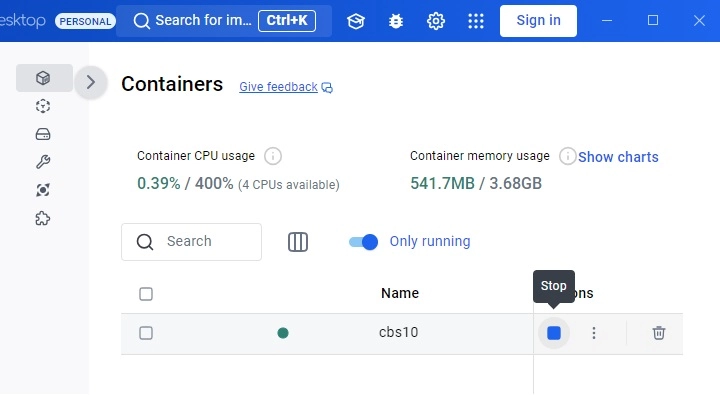The width and height of the screenshot is (720, 395).
Task: Open more actions menu for cbs10
Action: [594, 333]
